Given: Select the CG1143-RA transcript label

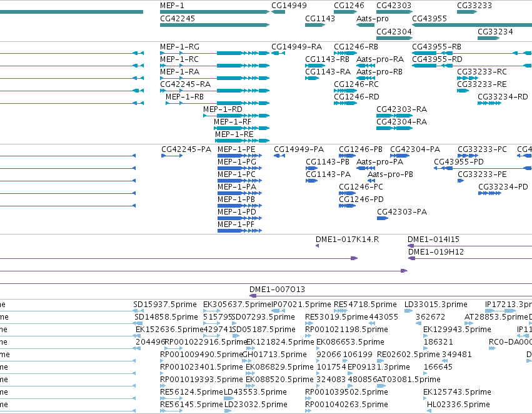Looking at the screenshot, I should point(328,72).
